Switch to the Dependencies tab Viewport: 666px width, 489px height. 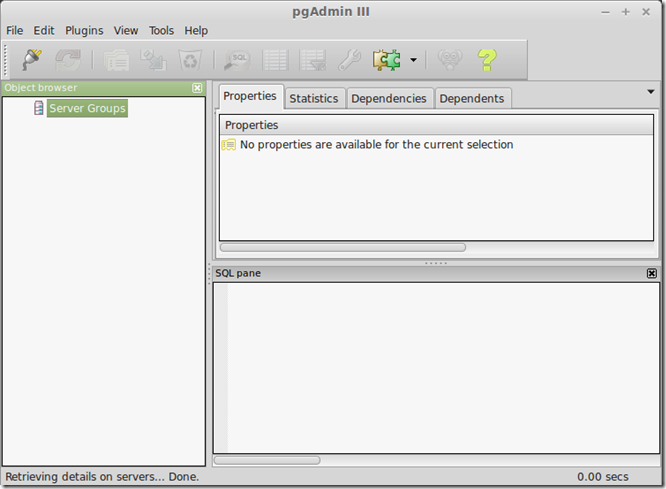pos(389,98)
